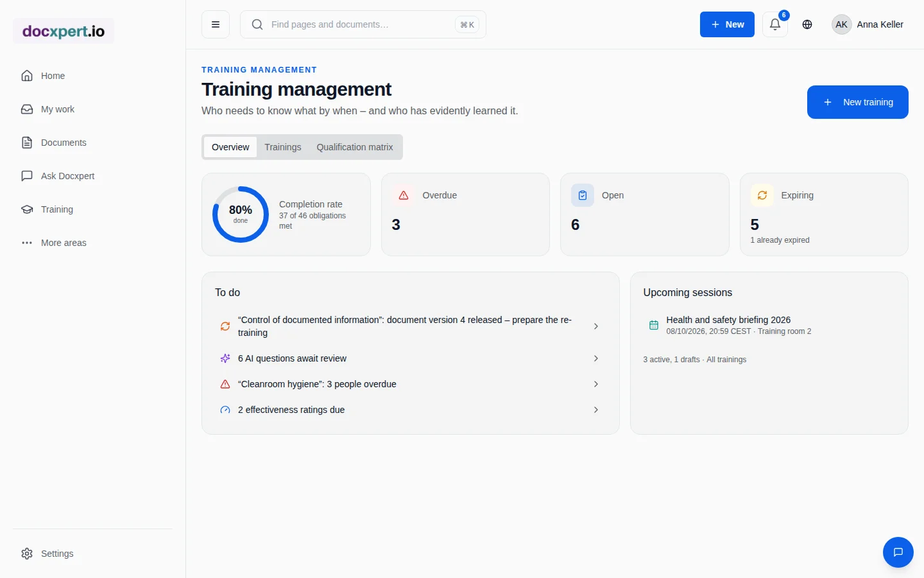Click the AK user avatar
The image size is (924, 578).
click(x=841, y=24)
